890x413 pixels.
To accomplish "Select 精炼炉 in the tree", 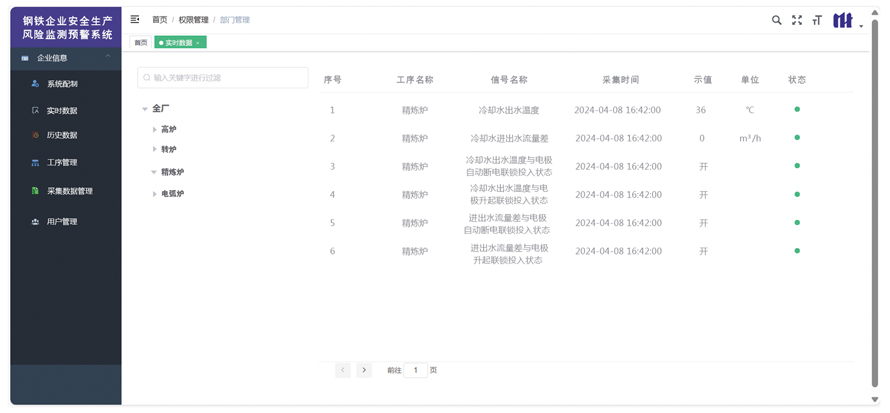I will click(x=173, y=172).
